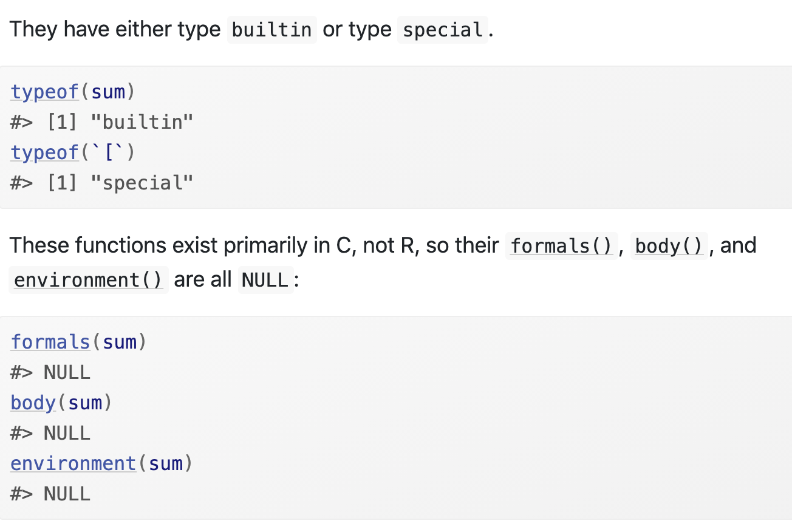Screen dimensions: 792x532
Task: Follow the inline environment() link in the paragraph
Action: pos(88,280)
